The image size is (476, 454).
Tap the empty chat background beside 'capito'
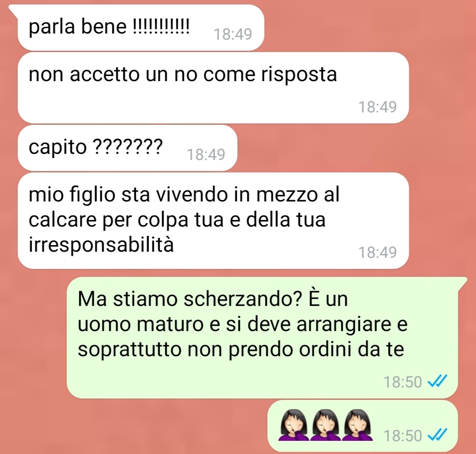click(349, 148)
